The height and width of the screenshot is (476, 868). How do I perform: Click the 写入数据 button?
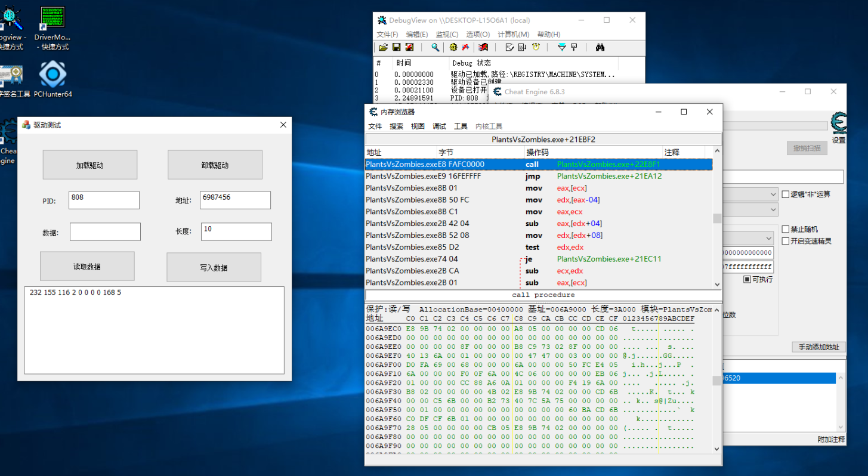click(214, 267)
